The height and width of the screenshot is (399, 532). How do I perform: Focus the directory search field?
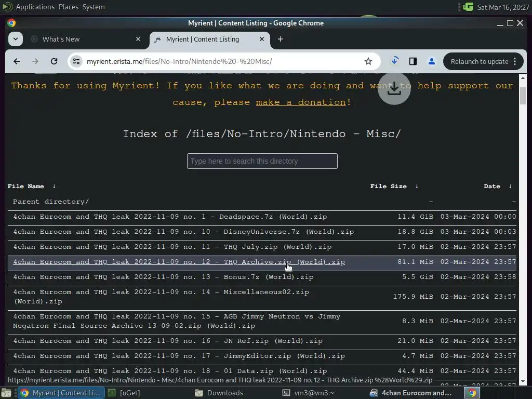[262, 161]
